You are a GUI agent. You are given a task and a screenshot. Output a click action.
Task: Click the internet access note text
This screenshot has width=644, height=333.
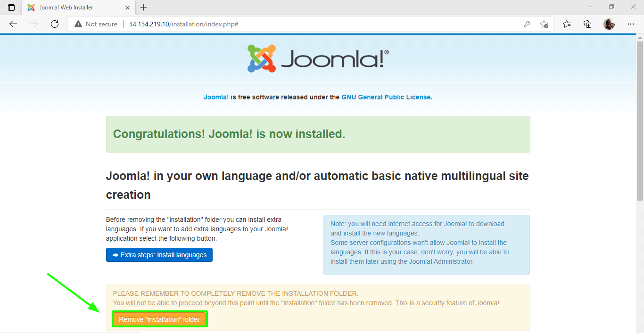[x=419, y=243]
